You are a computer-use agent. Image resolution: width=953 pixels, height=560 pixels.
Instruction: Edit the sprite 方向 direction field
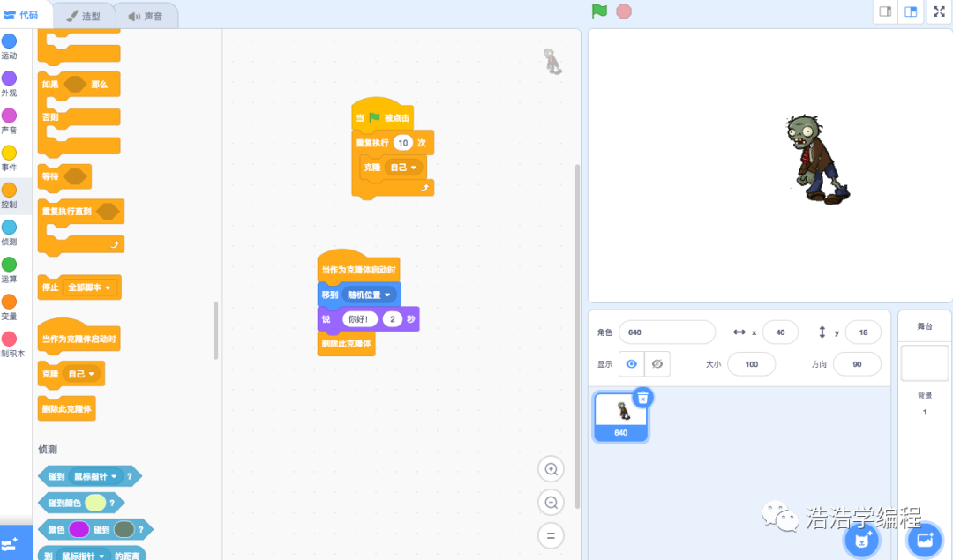(857, 364)
